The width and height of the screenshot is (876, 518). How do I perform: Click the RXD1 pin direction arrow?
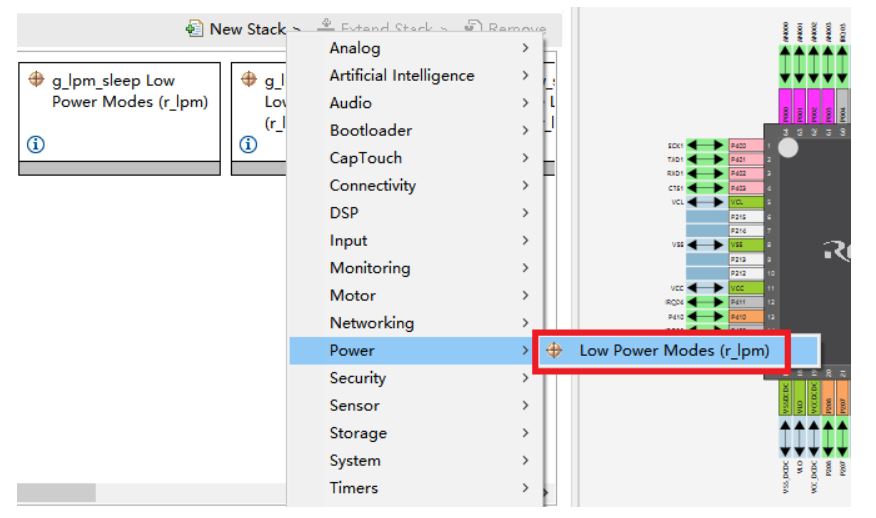705,173
